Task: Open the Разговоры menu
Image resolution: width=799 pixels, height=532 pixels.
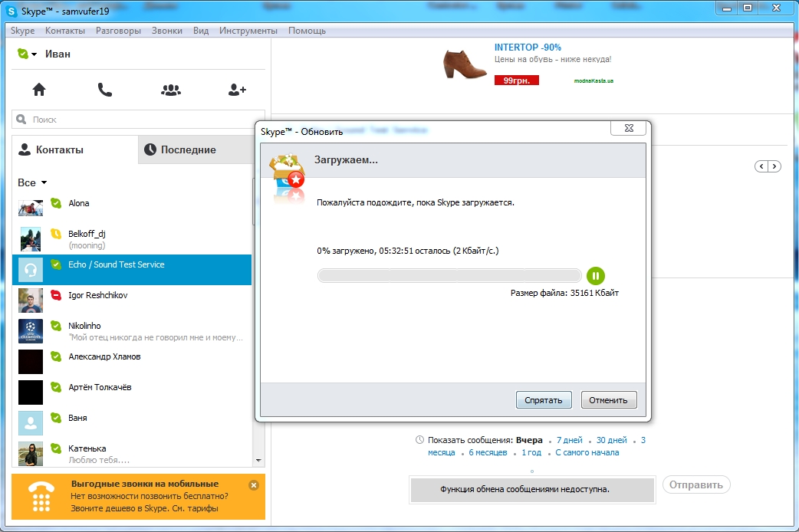Action: click(x=118, y=31)
